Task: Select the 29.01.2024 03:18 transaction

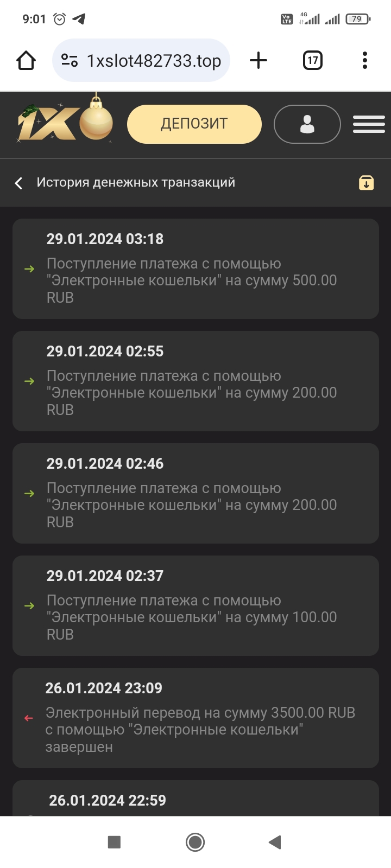Action: (195, 269)
